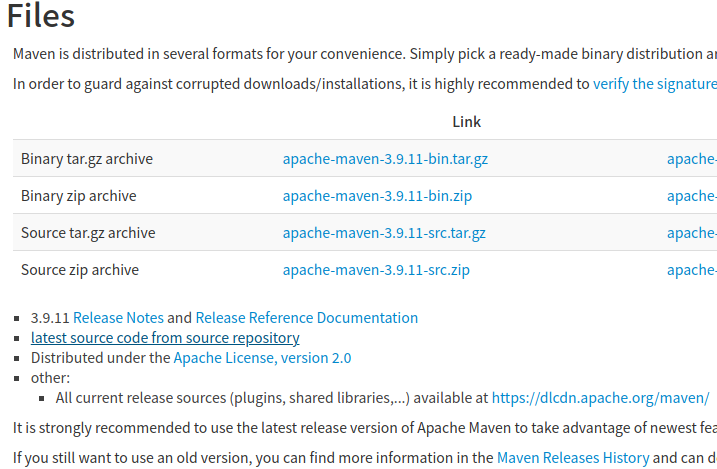Open checksum link in Source tar.gz row

coord(692,233)
